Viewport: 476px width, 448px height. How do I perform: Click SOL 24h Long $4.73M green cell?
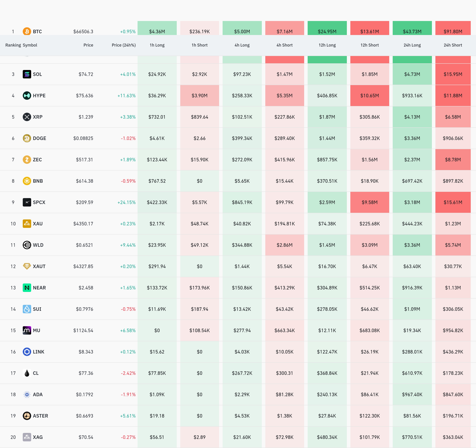[x=412, y=74]
